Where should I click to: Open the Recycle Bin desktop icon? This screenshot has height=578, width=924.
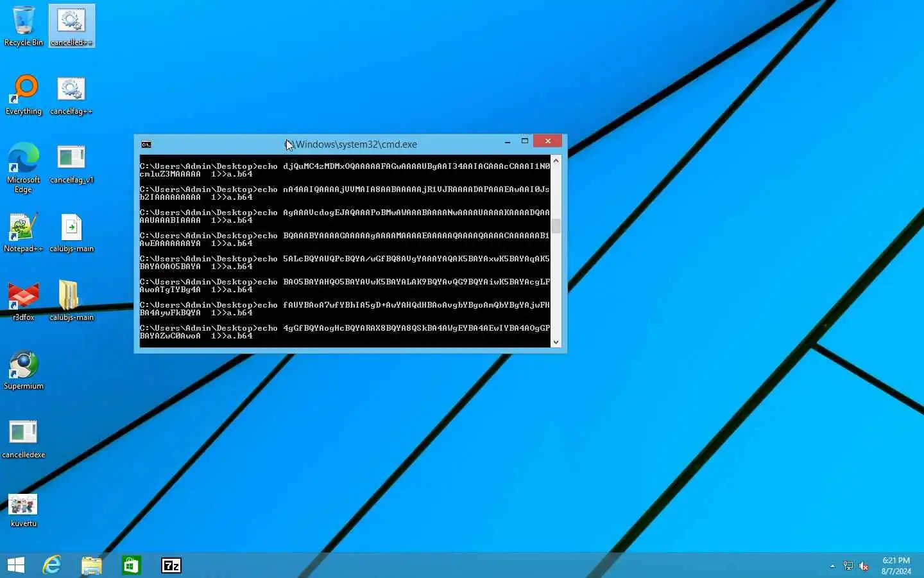coord(24,26)
